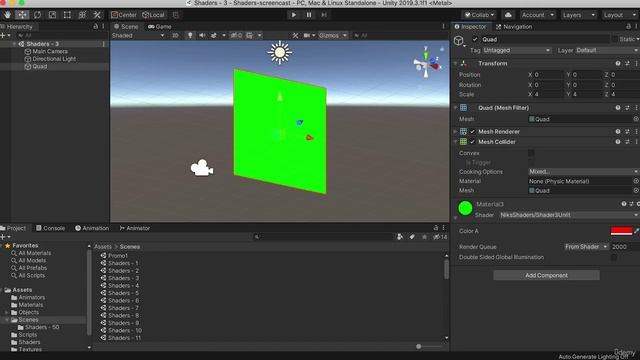Open Transform component preset icon
This screenshot has height=360, width=640.
click(627, 63)
